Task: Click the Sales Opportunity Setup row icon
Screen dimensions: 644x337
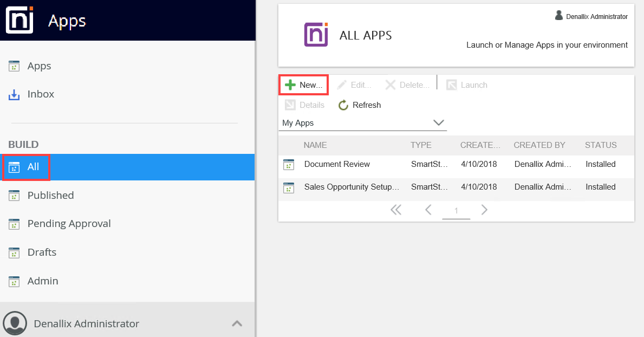Action: 289,187
